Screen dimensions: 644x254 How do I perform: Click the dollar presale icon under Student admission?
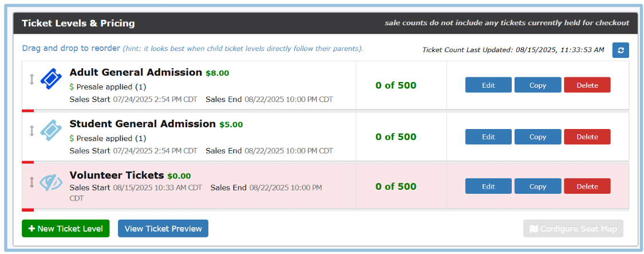72,138
